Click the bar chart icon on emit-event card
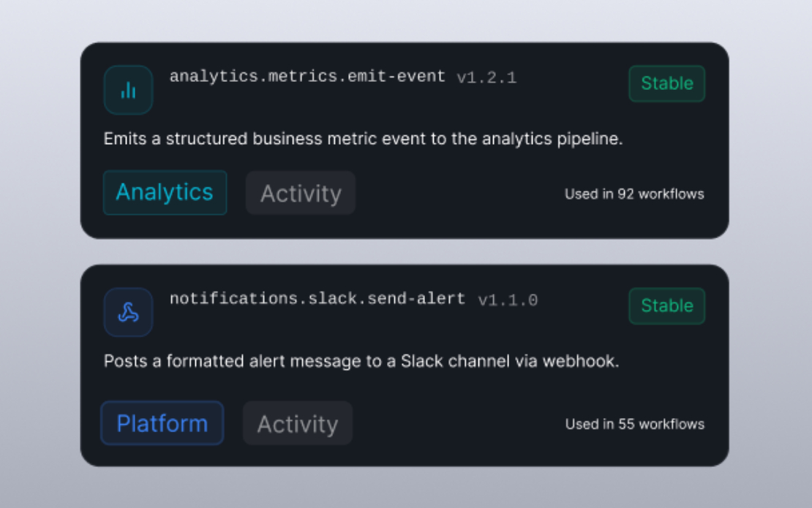This screenshot has width=812, height=508. point(129,90)
